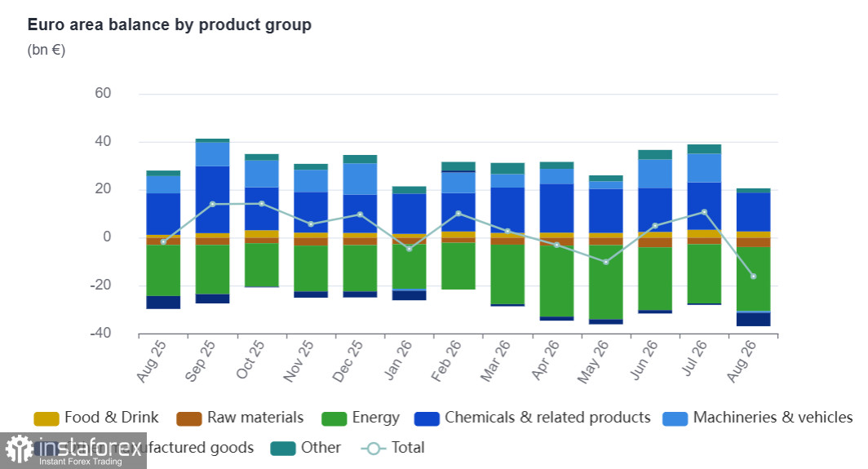Select the Total data point for Aug 26

coord(754,277)
